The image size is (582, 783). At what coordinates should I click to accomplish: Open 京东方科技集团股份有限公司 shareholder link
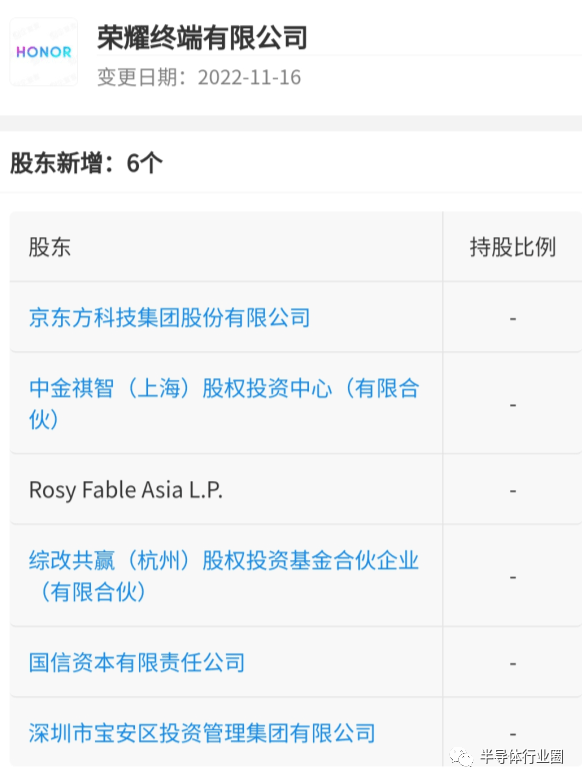(x=169, y=318)
